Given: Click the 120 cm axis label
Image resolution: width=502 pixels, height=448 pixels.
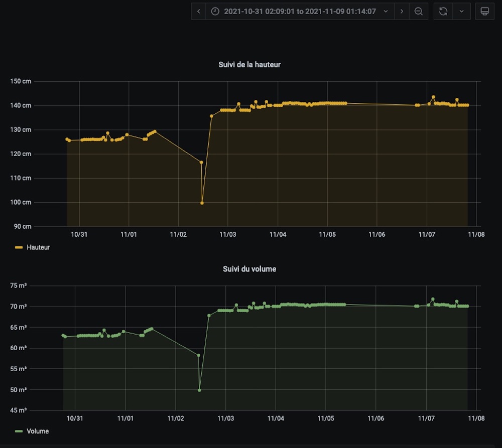Looking at the screenshot, I should (21, 154).
